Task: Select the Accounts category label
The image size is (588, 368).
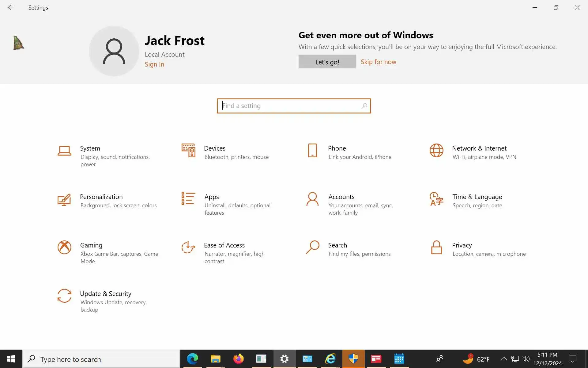Action: coord(341,197)
